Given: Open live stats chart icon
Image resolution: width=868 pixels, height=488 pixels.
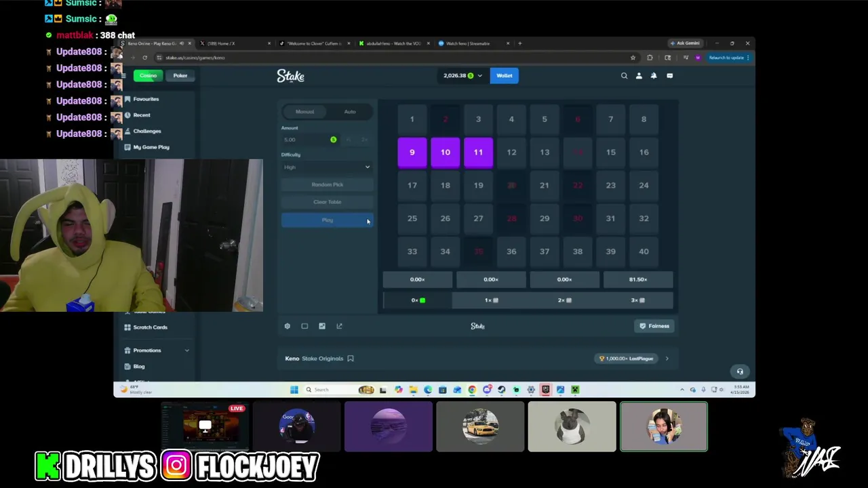Looking at the screenshot, I should click(x=322, y=326).
